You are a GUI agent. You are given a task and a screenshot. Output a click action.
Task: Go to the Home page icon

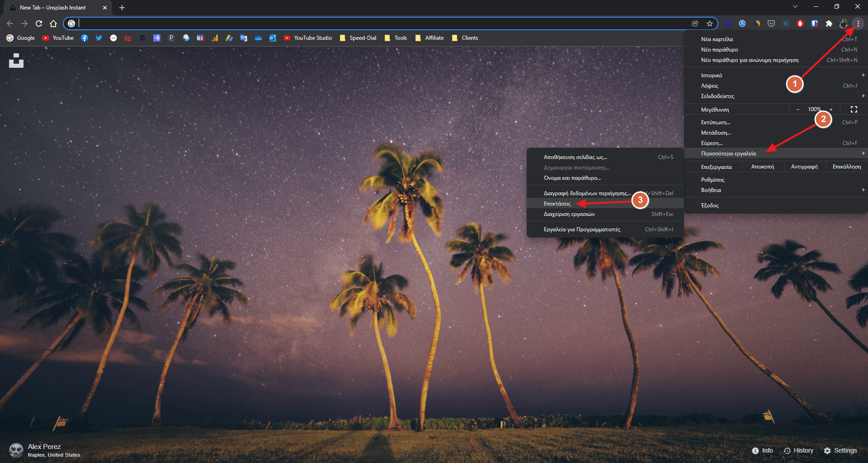coord(53,23)
